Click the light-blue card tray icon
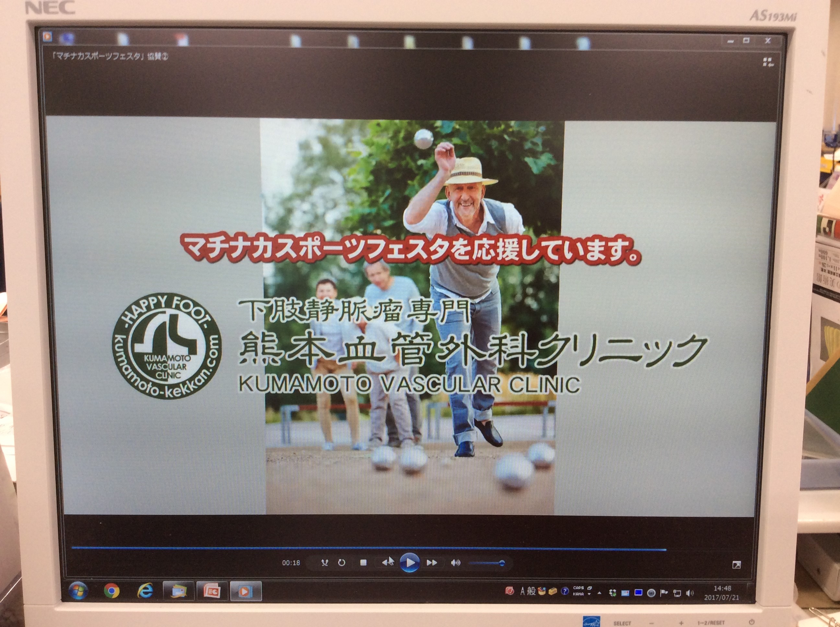Screen dimensions: 840x627 [x=625, y=593]
